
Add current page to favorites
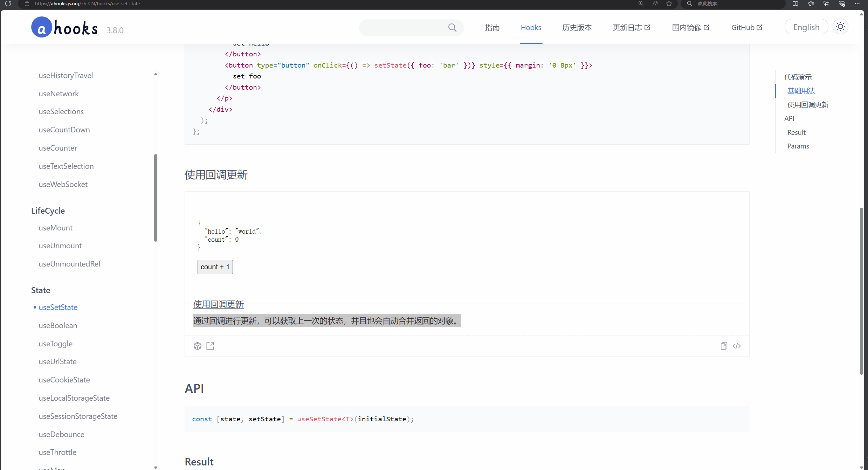pos(669,4)
